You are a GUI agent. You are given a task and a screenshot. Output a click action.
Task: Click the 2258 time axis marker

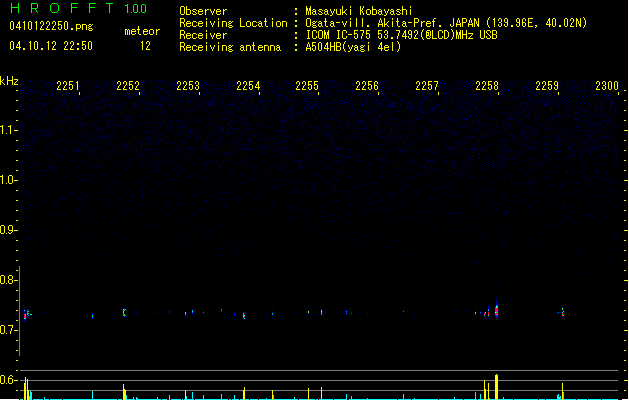click(487, 85)
